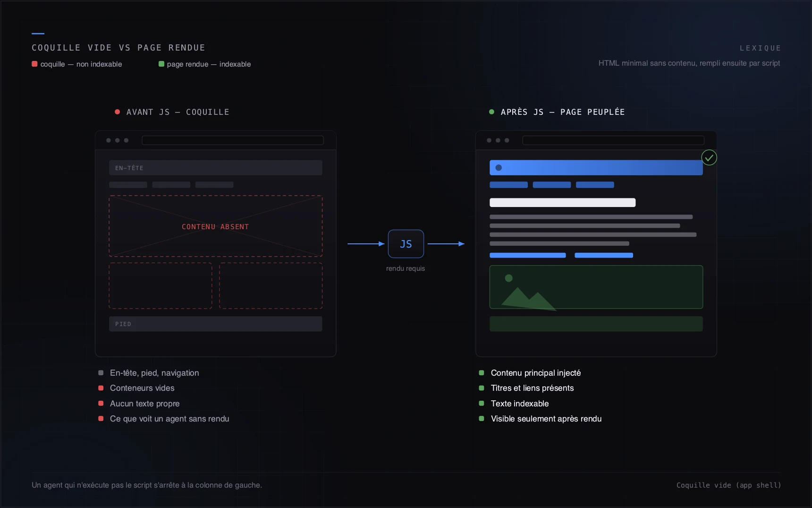Click the mountain image placeholder in rendered page
Screen dimensions: 812x508
pyautogui.click(x=596, y=287)
